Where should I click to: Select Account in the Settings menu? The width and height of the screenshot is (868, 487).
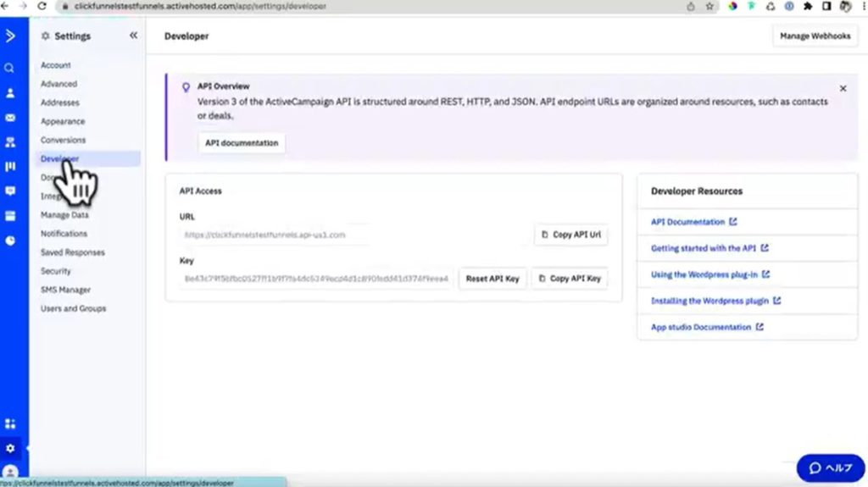tap(56, 65)
